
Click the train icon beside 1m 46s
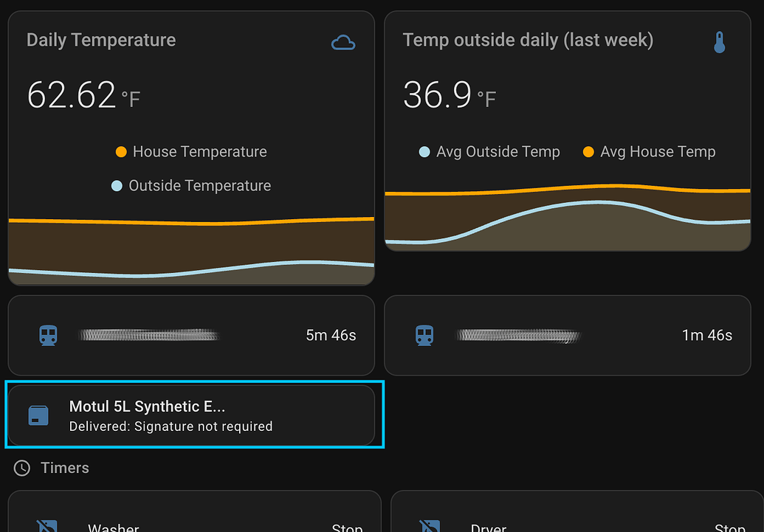(424, 336)
